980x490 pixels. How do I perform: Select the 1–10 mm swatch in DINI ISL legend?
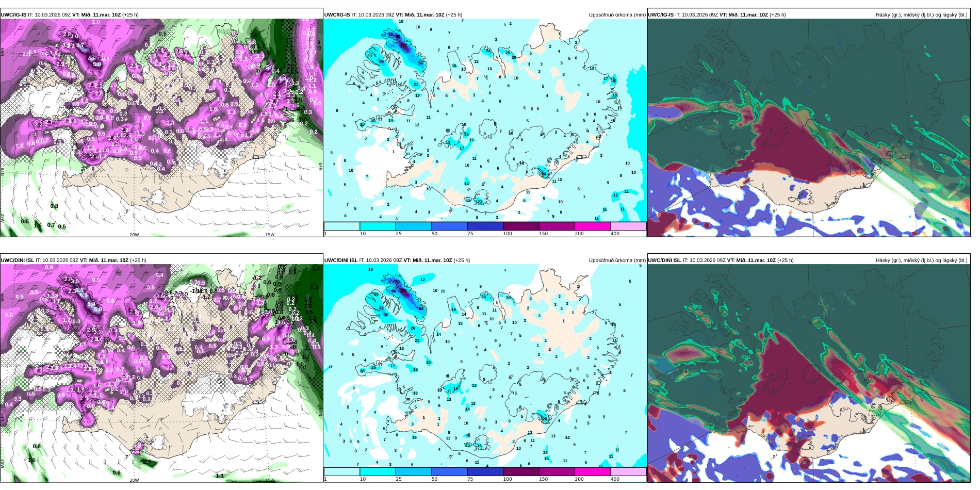(342, 471)
